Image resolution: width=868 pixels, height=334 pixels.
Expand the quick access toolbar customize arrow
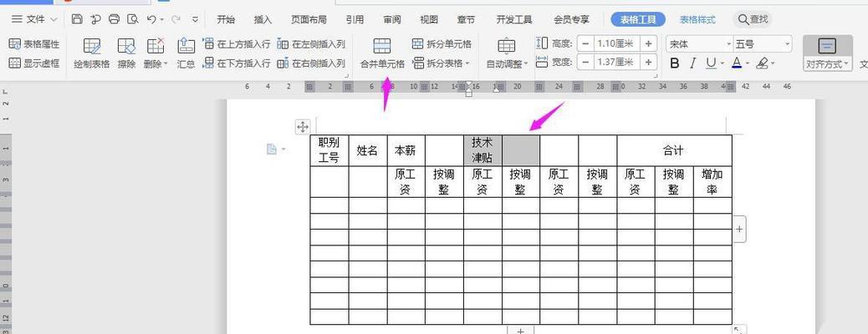(196, 19)
